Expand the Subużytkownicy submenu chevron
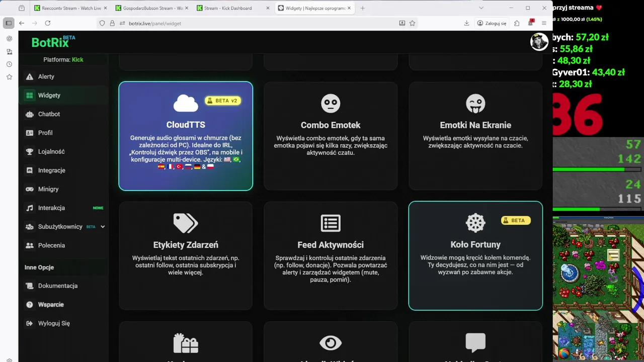This screenshot has height=362, width=644. 103,227
